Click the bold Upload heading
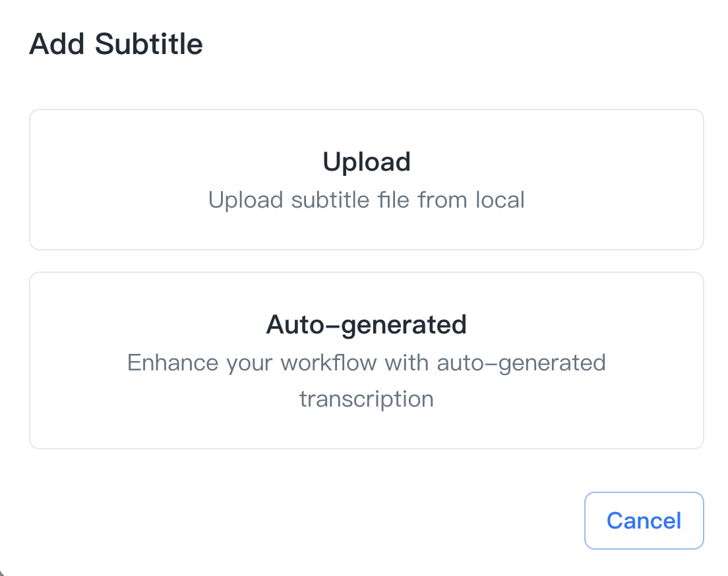The image size is (728, 576). (366, 162)
